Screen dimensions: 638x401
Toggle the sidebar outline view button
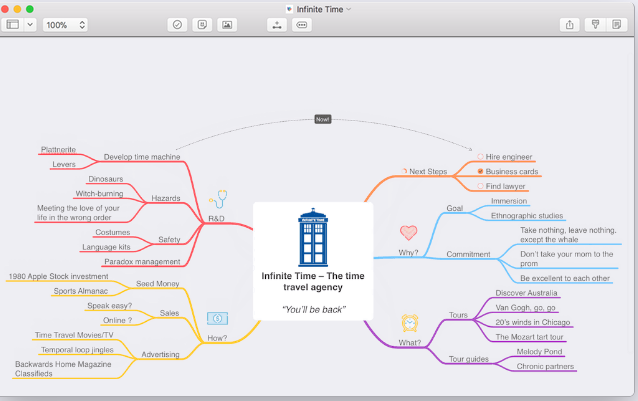(x=13, y=24)
